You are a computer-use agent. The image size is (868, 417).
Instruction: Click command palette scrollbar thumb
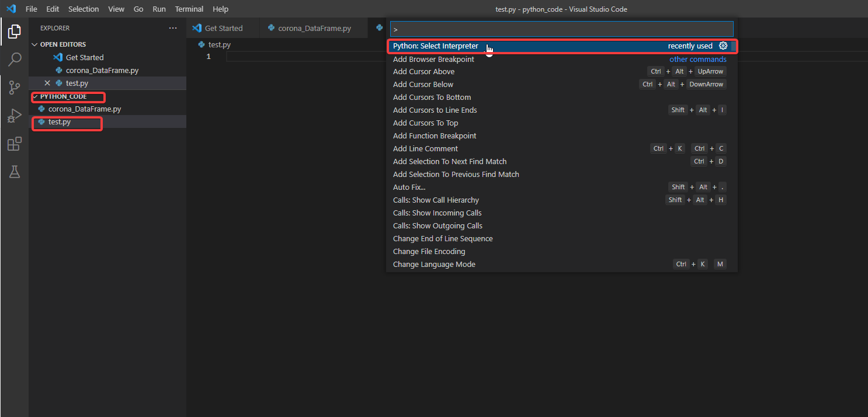[x=734, y=46]
